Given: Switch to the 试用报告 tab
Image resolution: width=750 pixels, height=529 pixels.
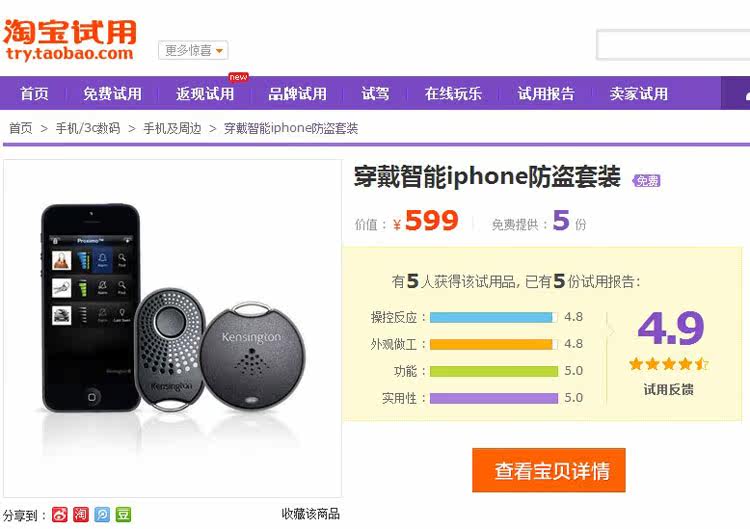Looking at the screenshot, I should click(x=546, y=93).
